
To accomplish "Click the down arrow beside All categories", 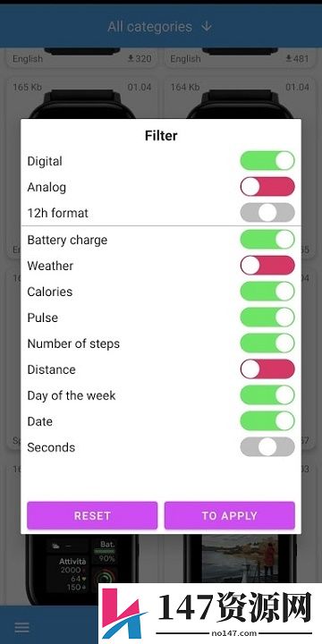I will (x=207, y=27).
